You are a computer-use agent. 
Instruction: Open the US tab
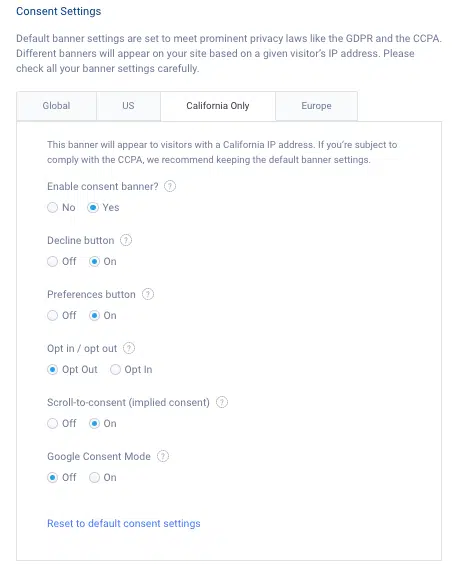point(128,106)
